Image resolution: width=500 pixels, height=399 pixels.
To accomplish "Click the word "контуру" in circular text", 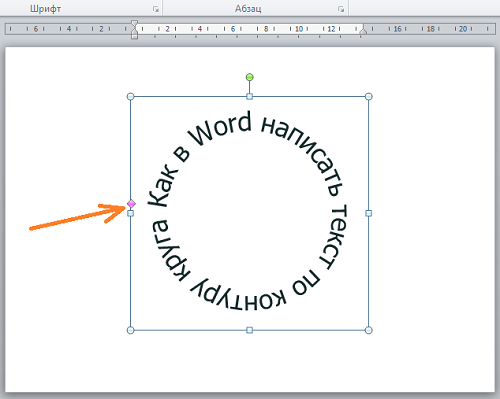I will click(237, 294).
